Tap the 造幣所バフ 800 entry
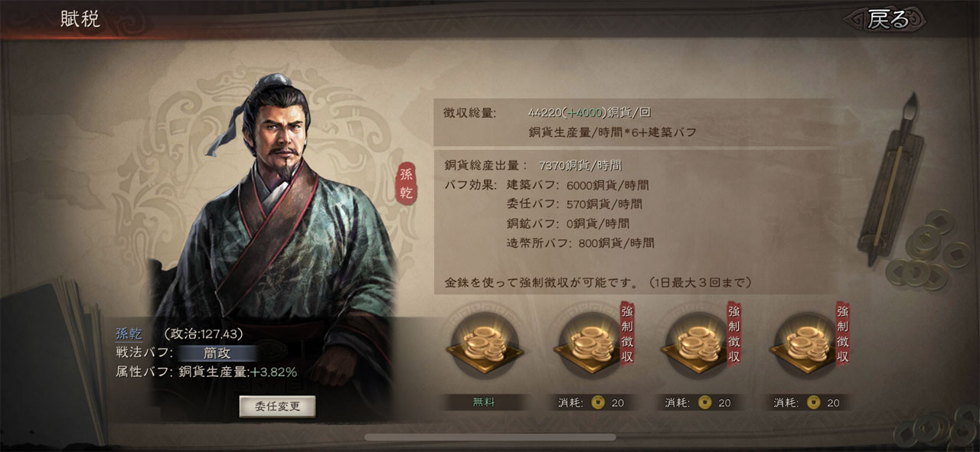Image resolution: width=980 pixels, height=452 pixels. tap(580, 243)
